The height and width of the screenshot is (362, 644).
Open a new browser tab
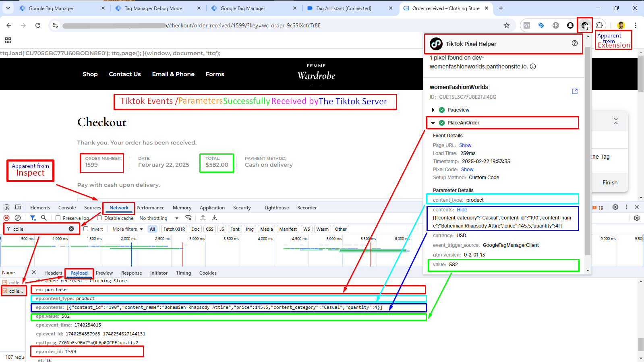pyautogui.click(x=501, y=8)
